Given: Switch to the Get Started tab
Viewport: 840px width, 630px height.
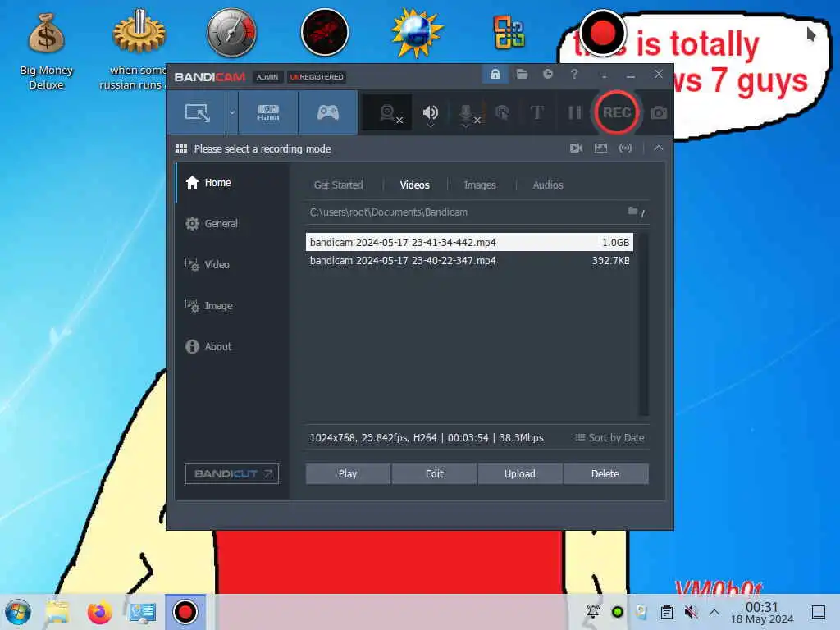Looking at the screenshot, I should 339,185.
